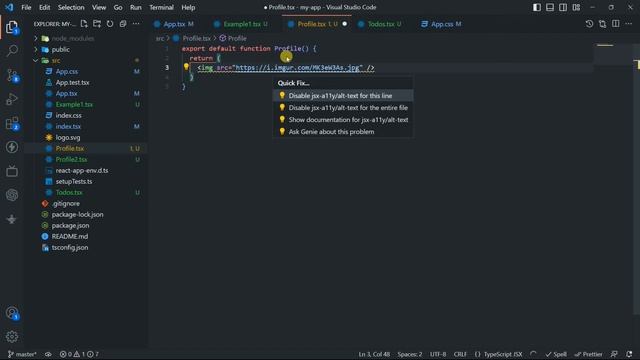The height and width of the screenshot is (360, 640).
Task: Toggle Prettier status bar item
Action: [x=589, y=354]
